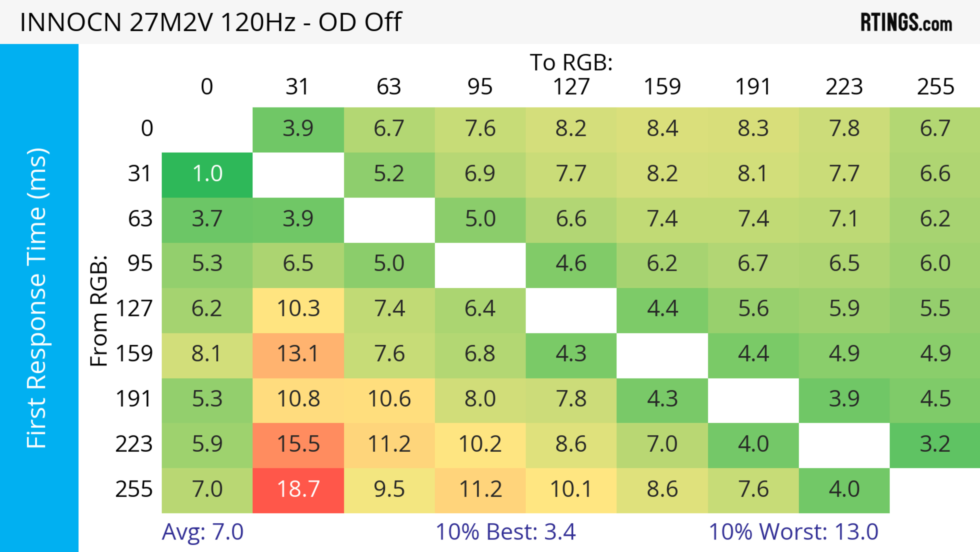
Task: Click the Avg: 7.0 summary text
Action: tap(202, 532)
